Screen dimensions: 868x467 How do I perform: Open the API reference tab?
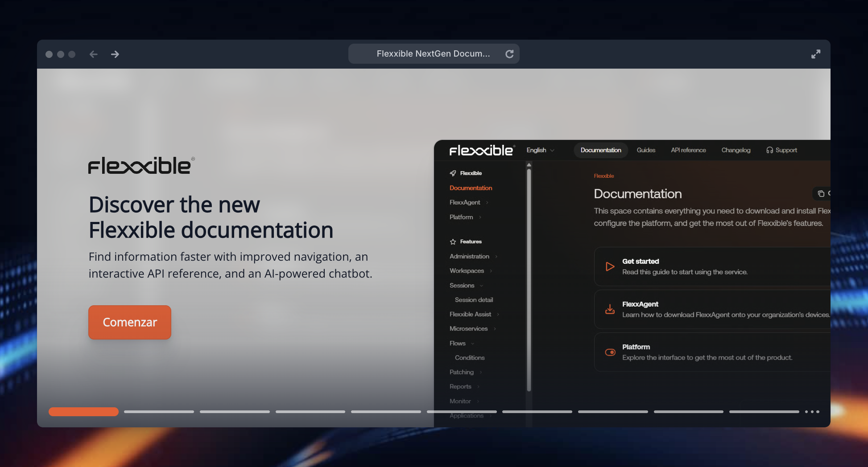point(688,150)
